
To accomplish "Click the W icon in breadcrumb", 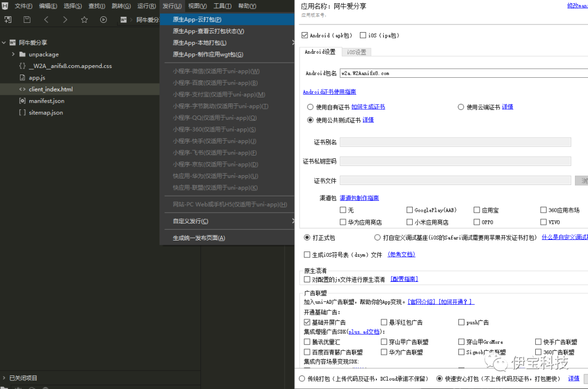I will click(x=124, y=20).
